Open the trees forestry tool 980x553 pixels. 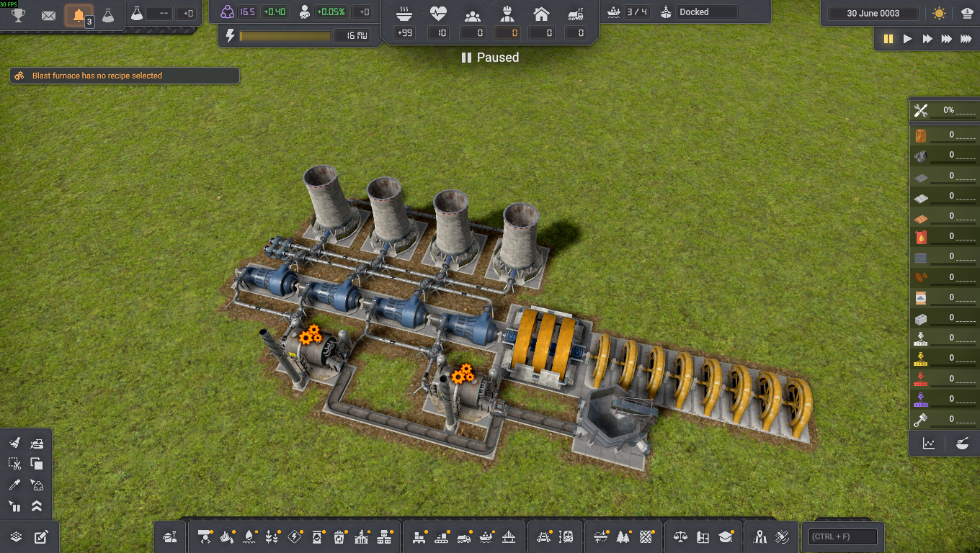coord(623,537)
